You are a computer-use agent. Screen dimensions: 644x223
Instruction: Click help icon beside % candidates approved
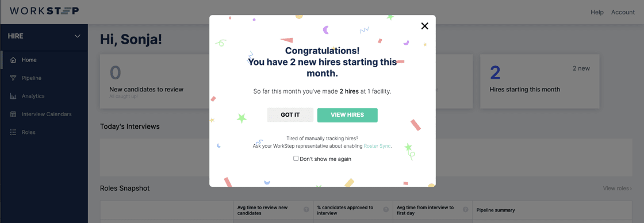[386, 210]
